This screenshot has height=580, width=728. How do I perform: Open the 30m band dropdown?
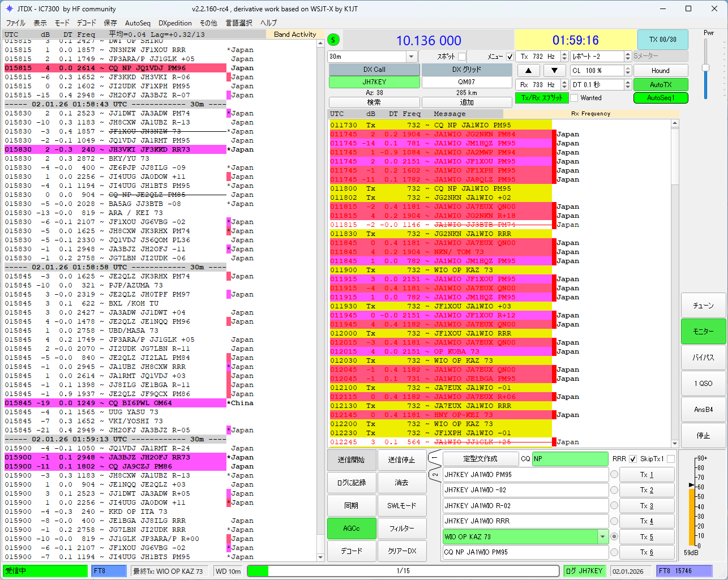tap(412, 57)
